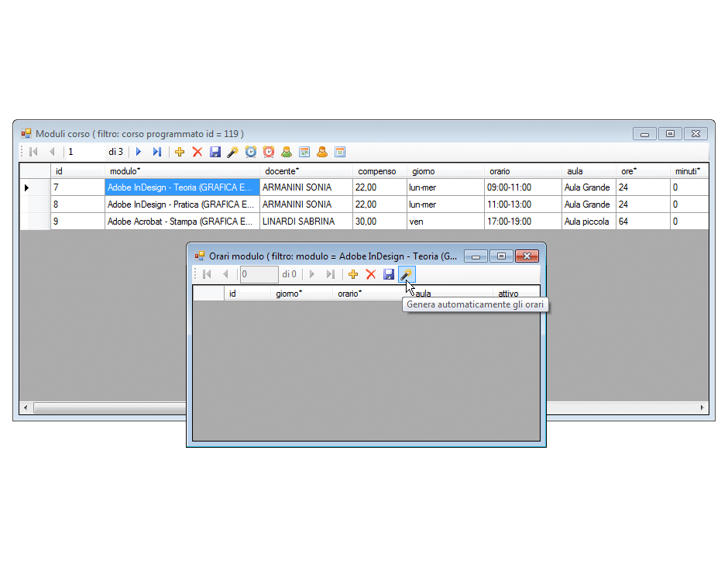
Task: Select row header of record id 9
Action: tap(35, 222)
